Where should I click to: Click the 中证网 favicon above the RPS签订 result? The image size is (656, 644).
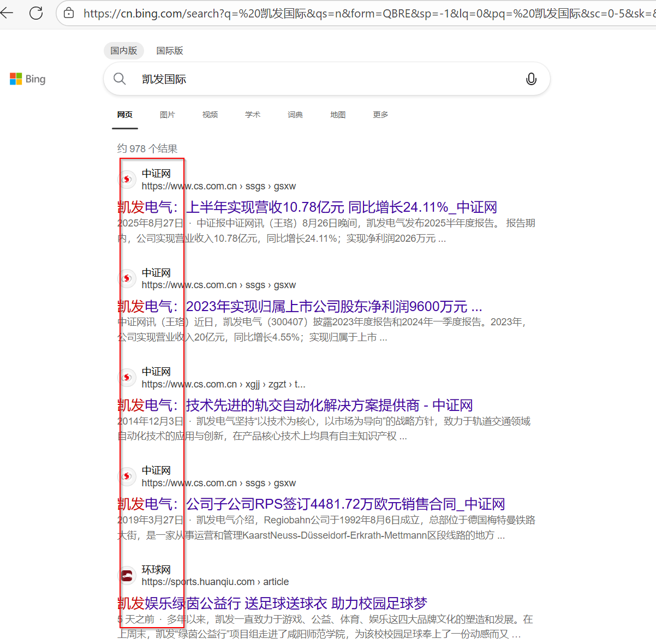point(127,476)
